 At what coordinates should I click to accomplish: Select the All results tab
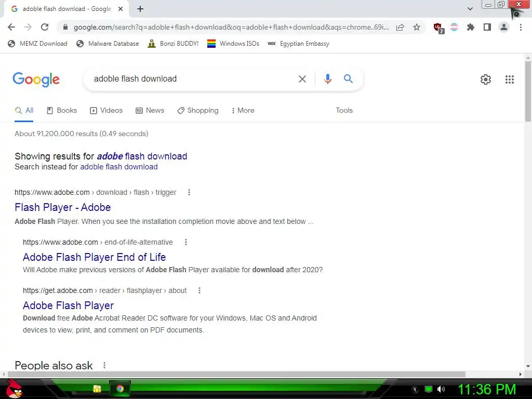24,111
